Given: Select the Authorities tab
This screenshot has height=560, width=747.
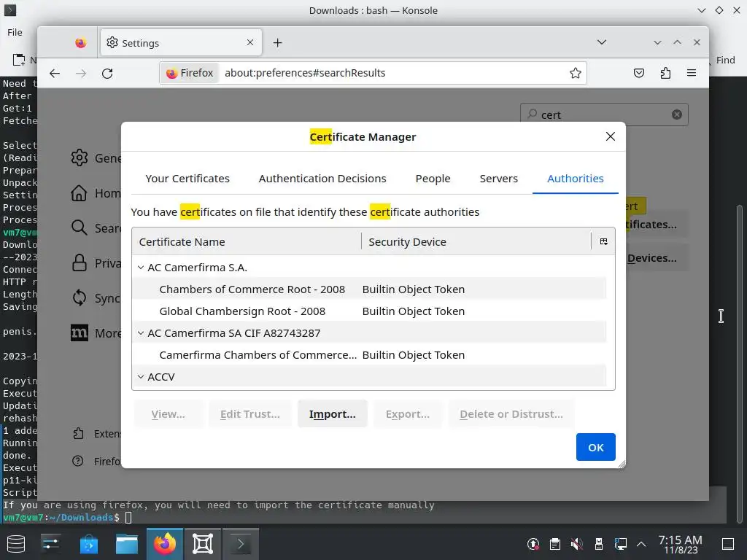Looking at the screenshot, I should (x=575, y=179).
